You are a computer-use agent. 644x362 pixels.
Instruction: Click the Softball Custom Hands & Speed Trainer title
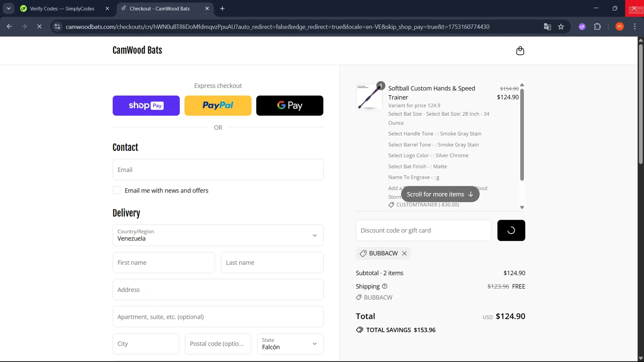tap(431, 93)
